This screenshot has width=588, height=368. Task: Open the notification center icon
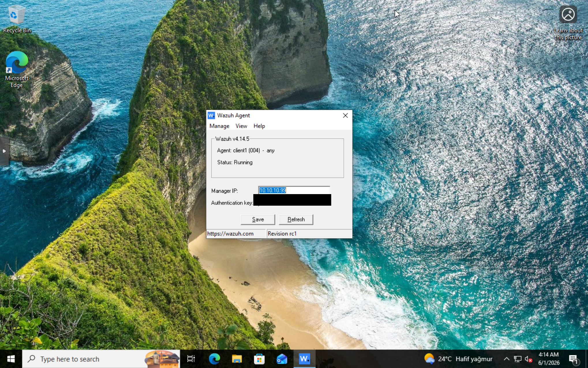(x=574, y=359)
